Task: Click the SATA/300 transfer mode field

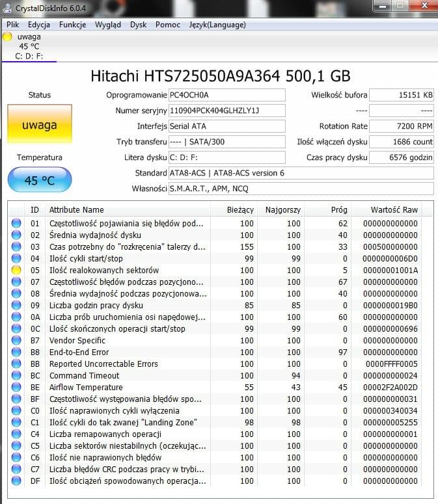Action: [227, 142]
